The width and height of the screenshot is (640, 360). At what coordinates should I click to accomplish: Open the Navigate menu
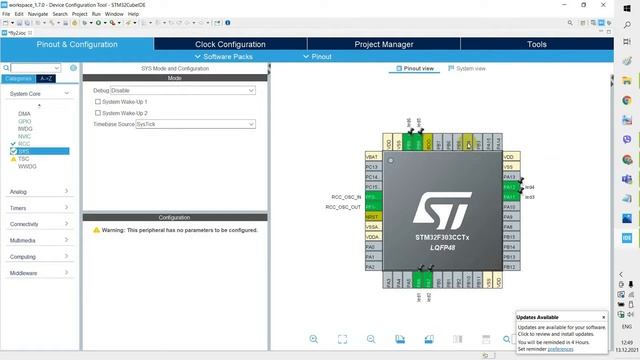[38, 14]
